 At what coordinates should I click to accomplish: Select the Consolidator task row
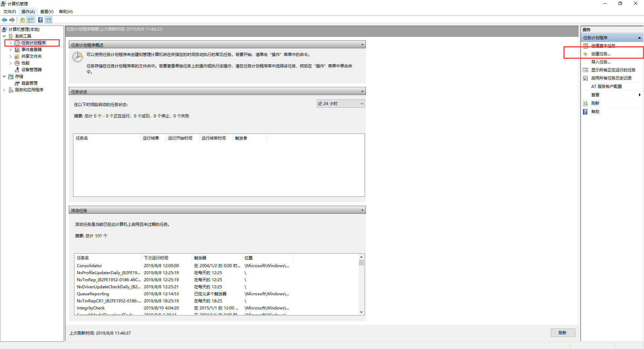pyautogui.click(x=216, y=266)
